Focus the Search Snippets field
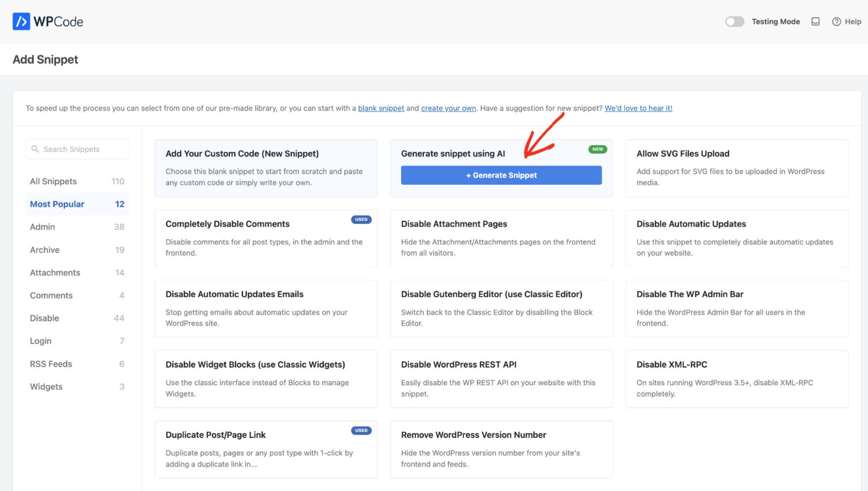Image resolution: width=868 pixels, height=491 pixels. [x=77, y=149]
